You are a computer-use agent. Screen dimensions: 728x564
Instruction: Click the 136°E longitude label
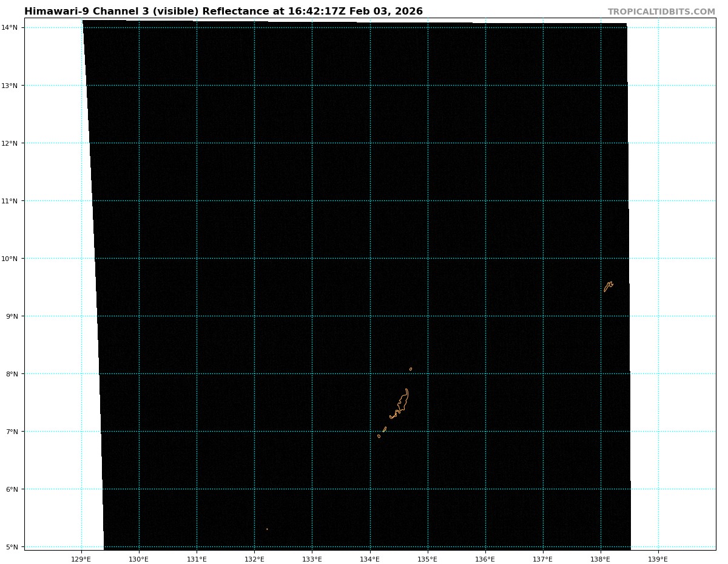click(x=485, y=559)
